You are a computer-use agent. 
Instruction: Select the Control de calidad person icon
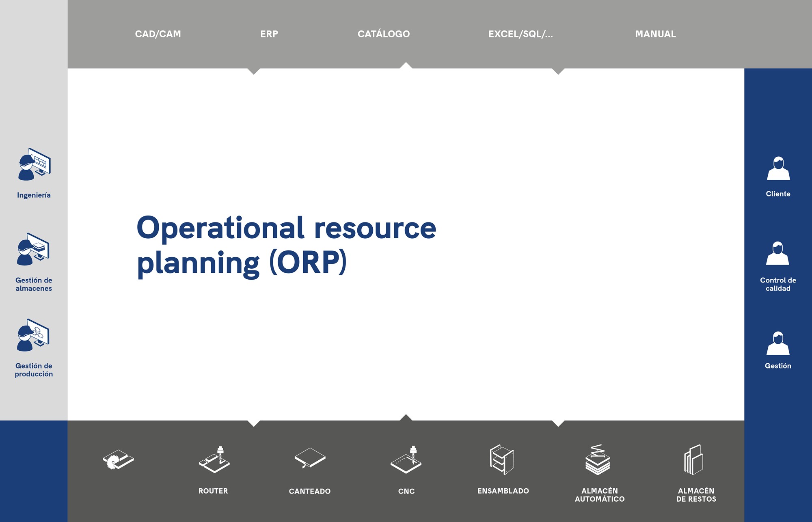tap(777, 254)
